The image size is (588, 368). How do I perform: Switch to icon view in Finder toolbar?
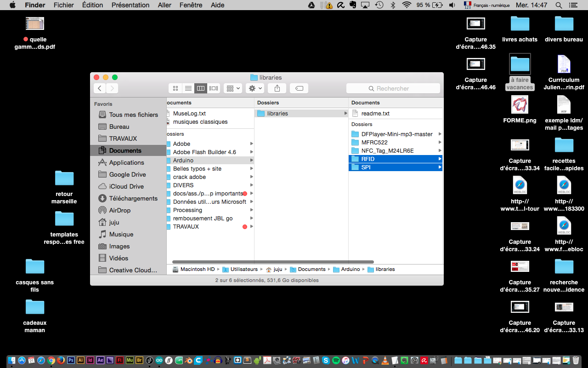coord(175,88)
